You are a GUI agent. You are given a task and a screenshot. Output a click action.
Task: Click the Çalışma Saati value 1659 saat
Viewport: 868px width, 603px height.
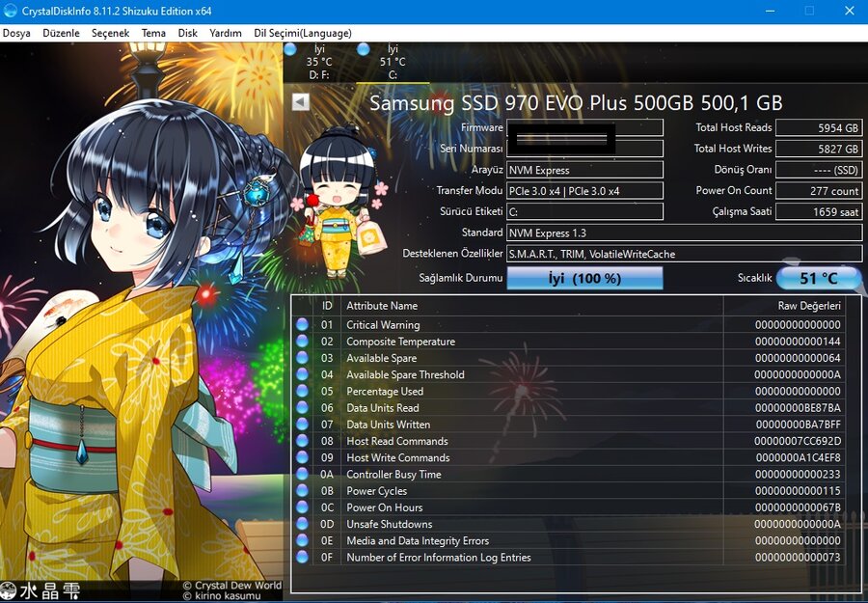coord(819,211)
